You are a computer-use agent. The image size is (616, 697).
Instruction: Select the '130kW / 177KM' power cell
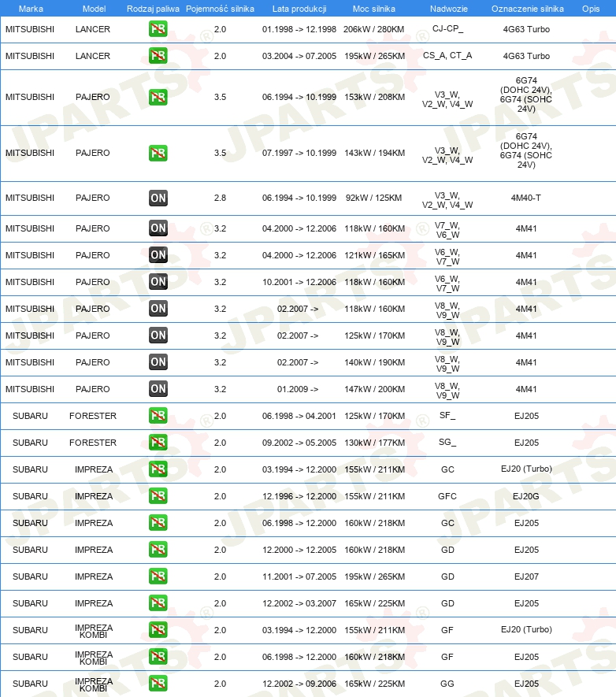pos(375,443)
